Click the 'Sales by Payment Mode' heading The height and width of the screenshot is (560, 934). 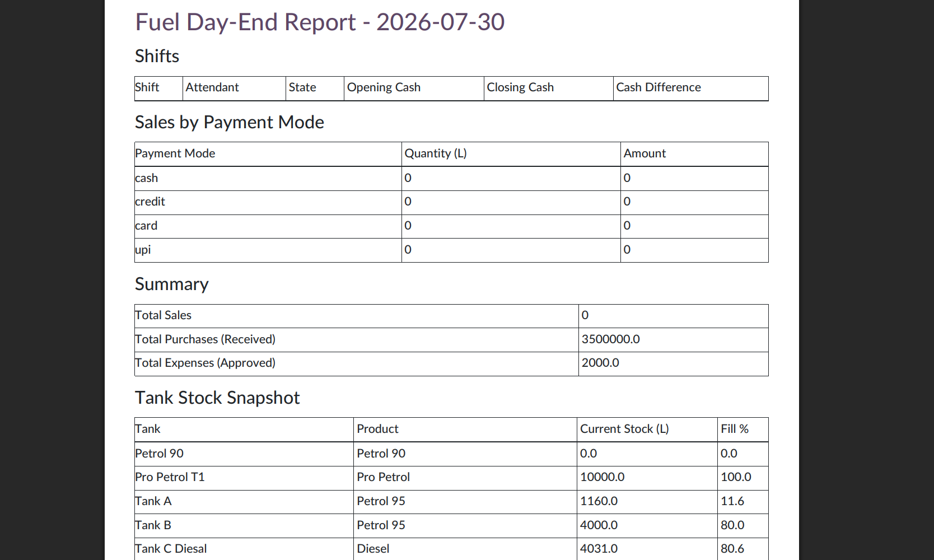click(230, 122)
